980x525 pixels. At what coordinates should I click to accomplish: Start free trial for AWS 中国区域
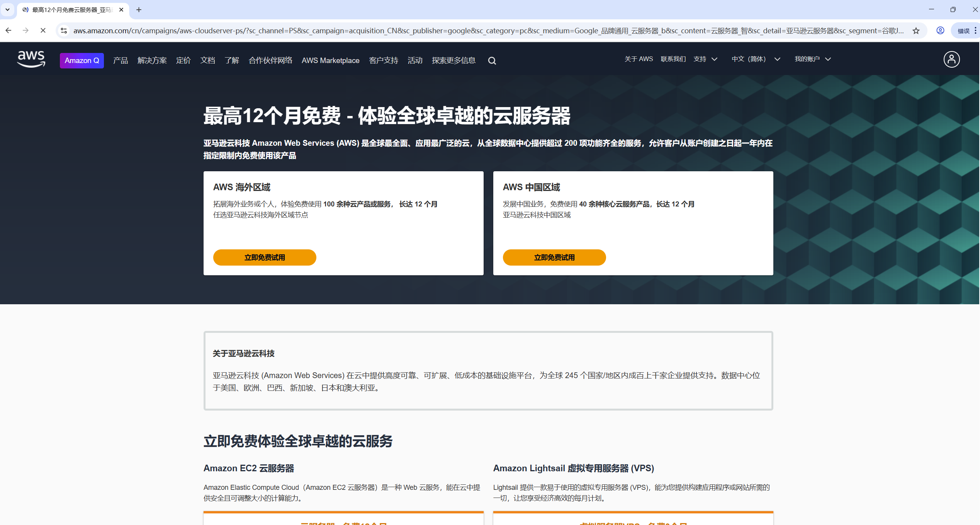(x=554, y=257)
